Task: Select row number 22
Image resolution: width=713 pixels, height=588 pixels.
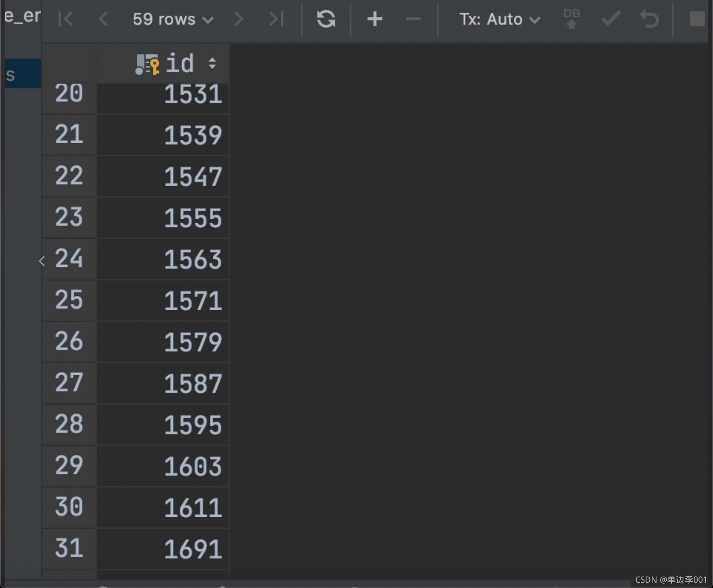Action: pyautogui.click(x=69, y=176)
